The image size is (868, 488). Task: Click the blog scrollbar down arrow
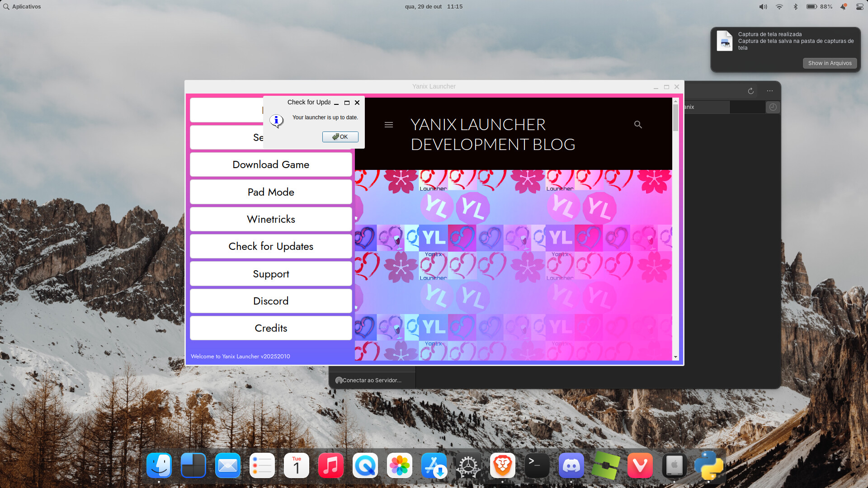tap(675, 357)
